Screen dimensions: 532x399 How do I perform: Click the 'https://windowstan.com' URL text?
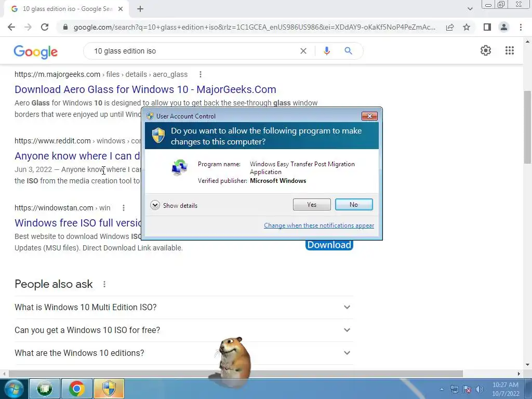pos(54,208)
